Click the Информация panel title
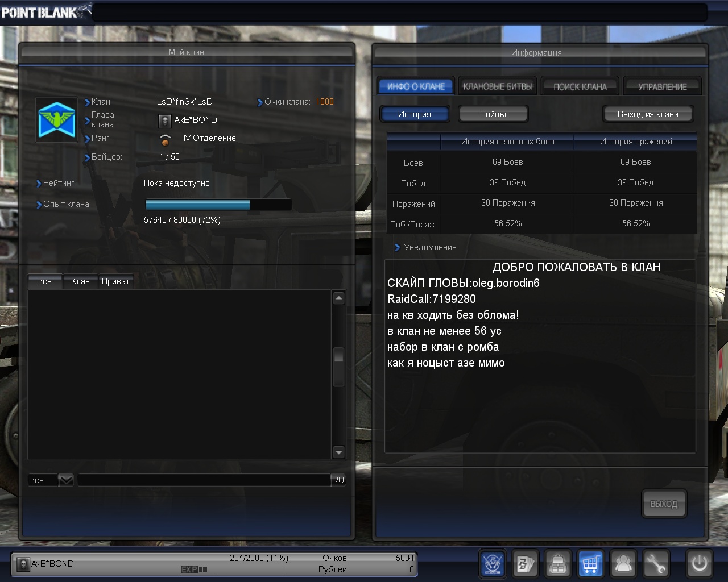The height and width of the screenshot is (582, 728). pos(536,53)
